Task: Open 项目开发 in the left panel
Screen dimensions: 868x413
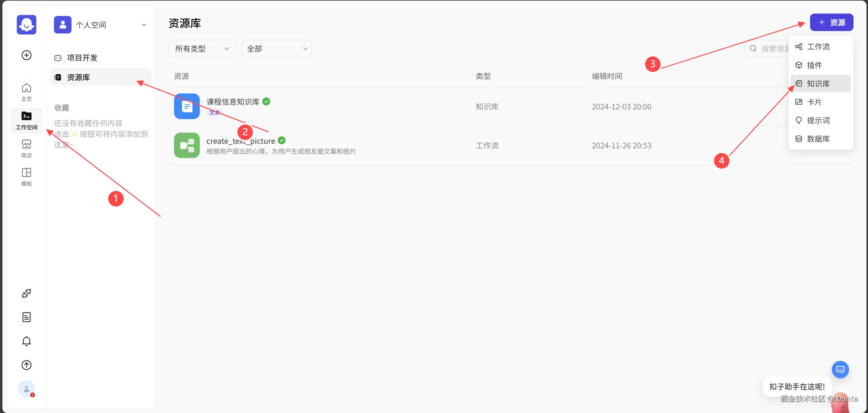Action: (82, 58)
